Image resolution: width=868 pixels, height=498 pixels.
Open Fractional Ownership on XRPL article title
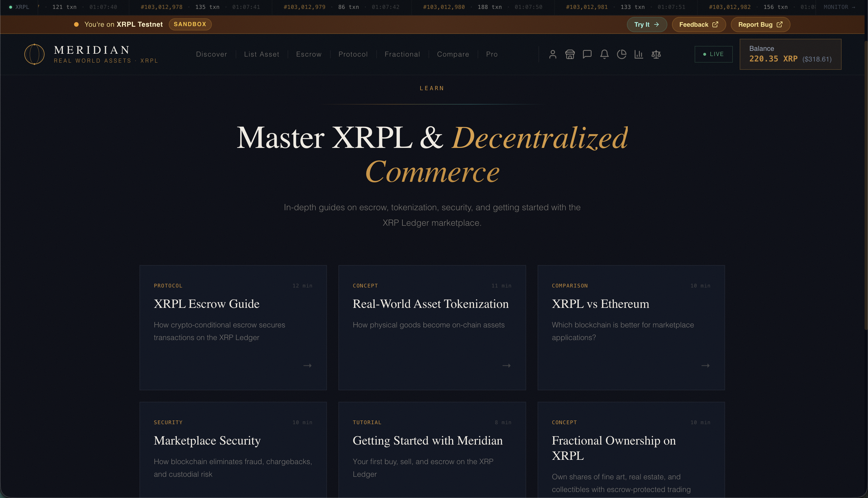[614, 448]
